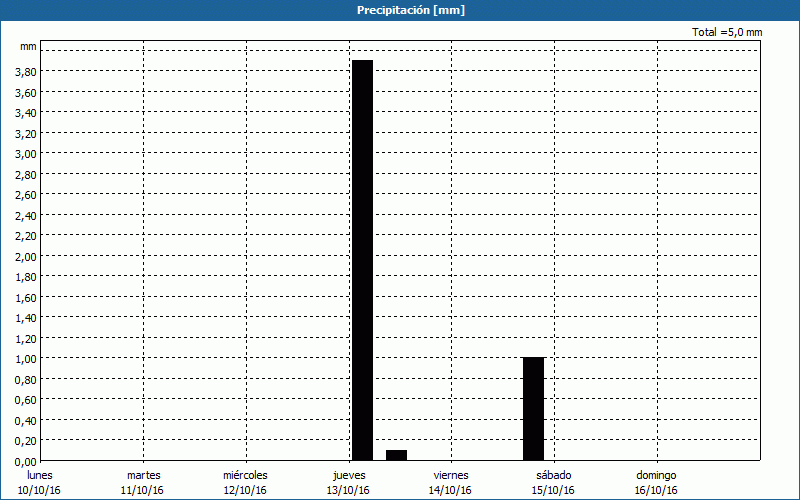Pick the sábado 15/10/16 axis label
Screen dimensions: 800x500
553,483
